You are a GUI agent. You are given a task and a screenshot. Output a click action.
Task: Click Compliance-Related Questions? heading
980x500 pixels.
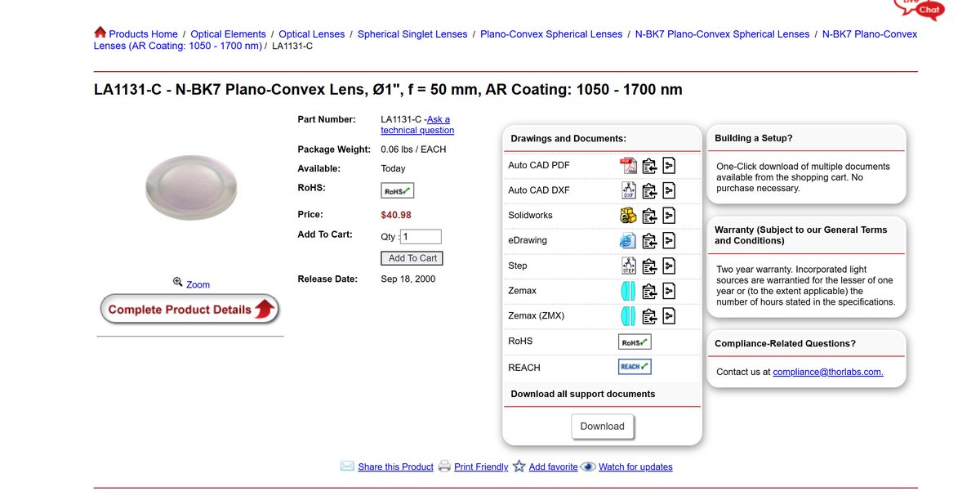coord(785,344)
